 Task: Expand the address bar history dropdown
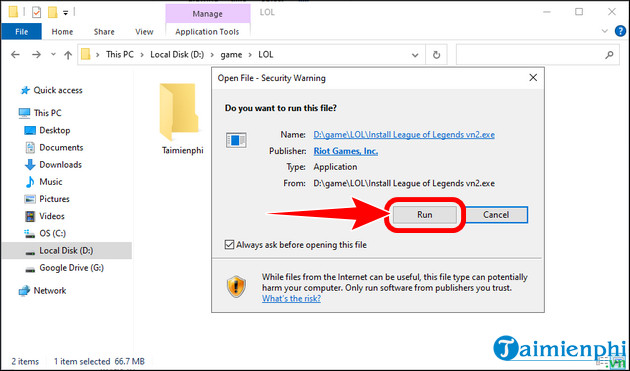415,55
